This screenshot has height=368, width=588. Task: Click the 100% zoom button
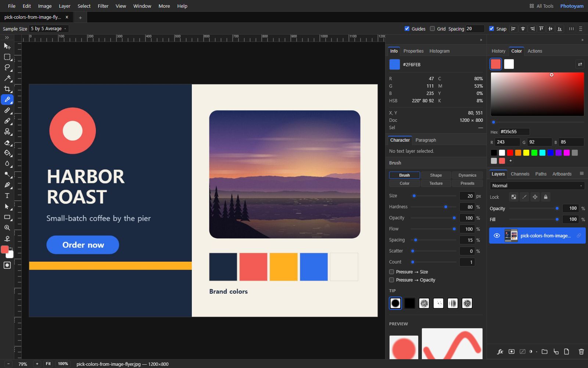[x=63, y=364]
